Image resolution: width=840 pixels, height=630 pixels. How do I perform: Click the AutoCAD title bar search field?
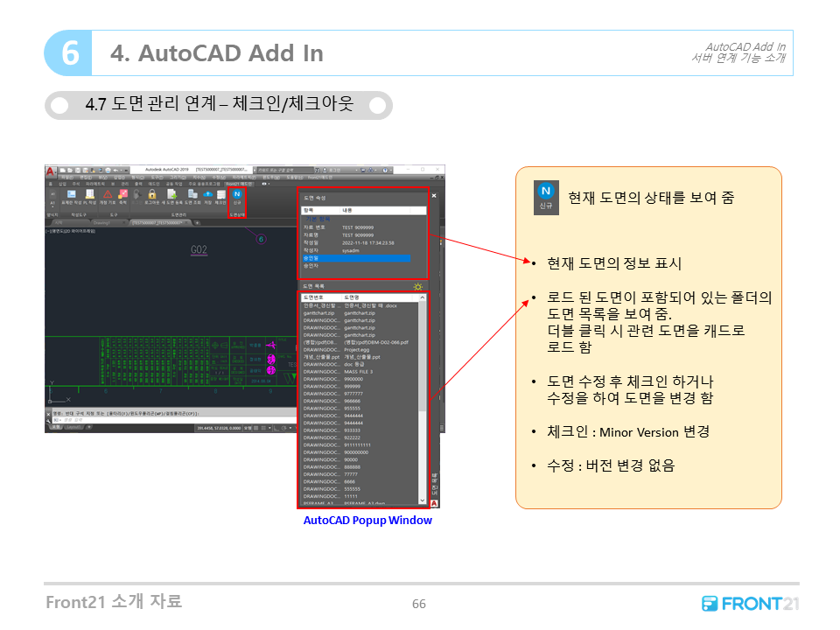click(x=285, y=171)
